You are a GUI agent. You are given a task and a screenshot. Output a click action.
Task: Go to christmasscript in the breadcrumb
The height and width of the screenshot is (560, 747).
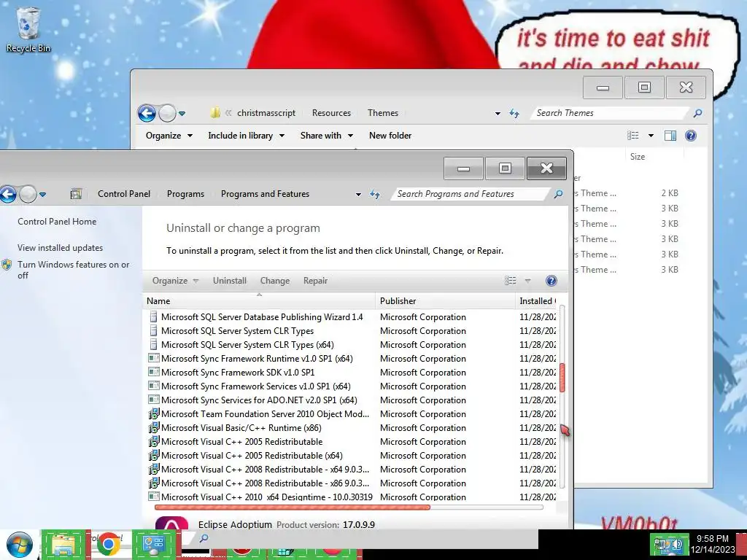(x=266, y=113)
